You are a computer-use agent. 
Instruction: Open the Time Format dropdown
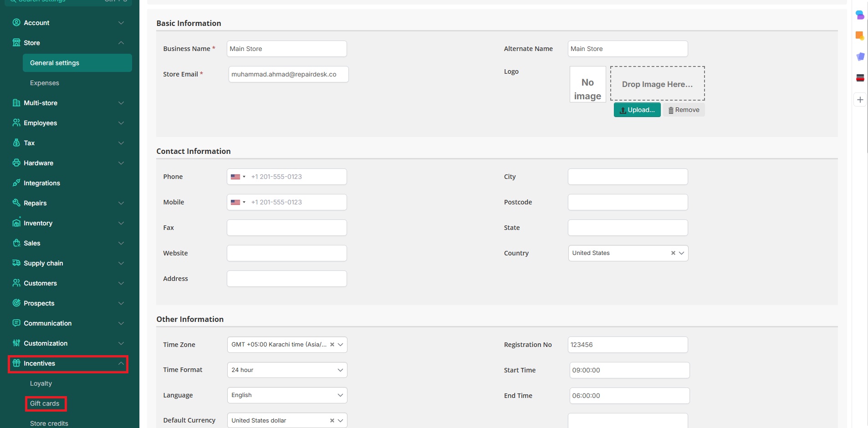pyautogui.click(x=287, y=370)
